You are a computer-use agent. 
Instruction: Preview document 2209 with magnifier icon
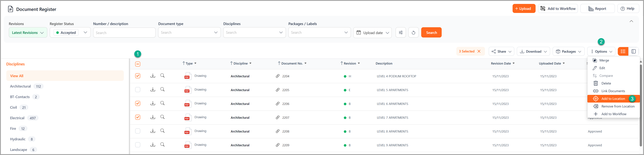pyautogui.click(x=162, y=144)
